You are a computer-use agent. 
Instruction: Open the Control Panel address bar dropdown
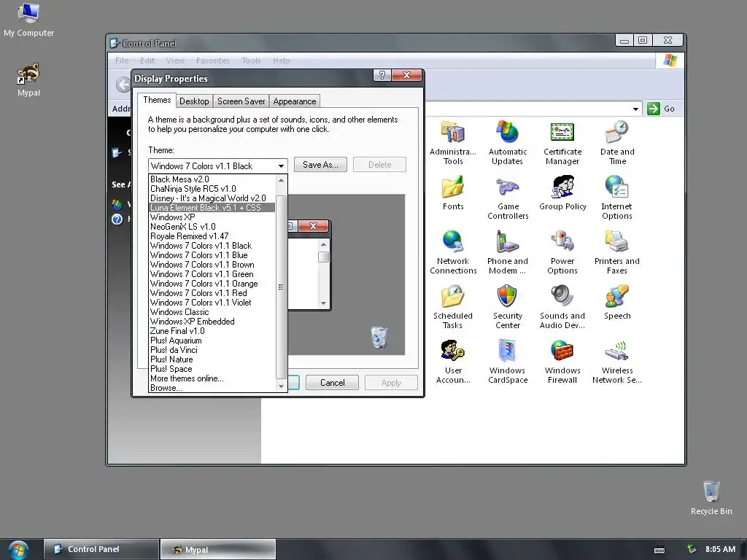point(635,109)
